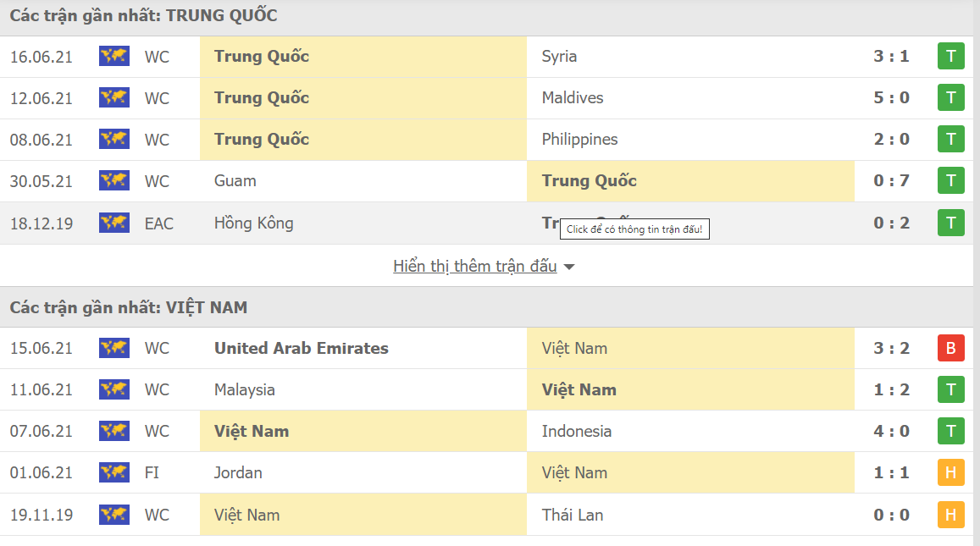This screenshot has width=980, height=546.
Task: Select the Malaysia team name
Action: [244, 390]
